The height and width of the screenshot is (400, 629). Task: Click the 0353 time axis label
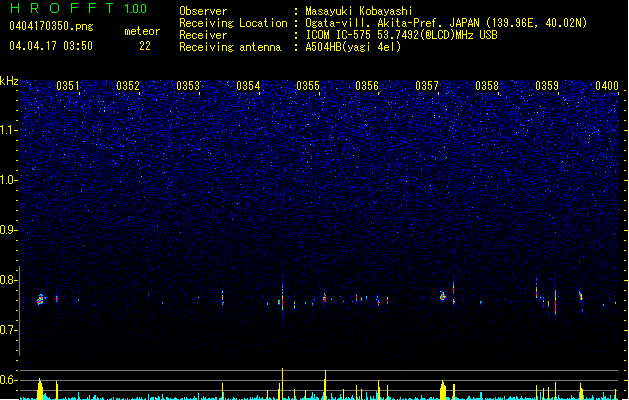(188, 86)
